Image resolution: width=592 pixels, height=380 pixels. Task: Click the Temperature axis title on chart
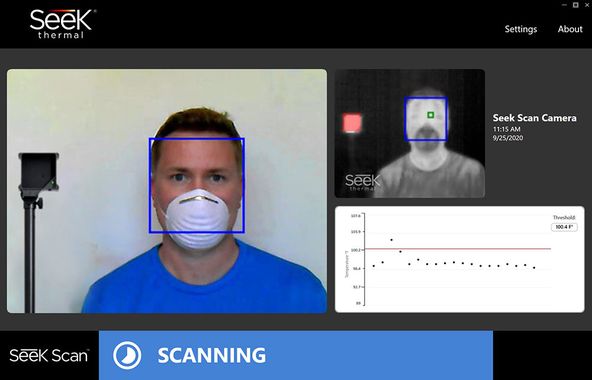click(346, 264)
